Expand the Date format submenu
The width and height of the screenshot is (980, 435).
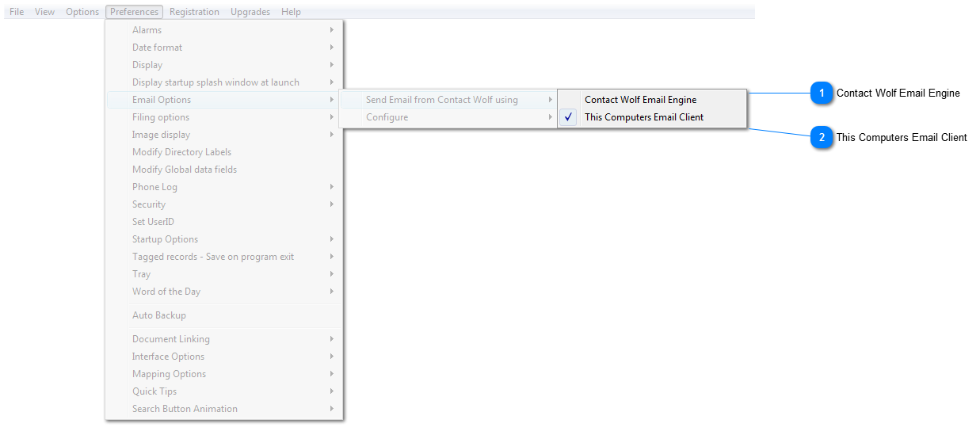click(223, 48)
